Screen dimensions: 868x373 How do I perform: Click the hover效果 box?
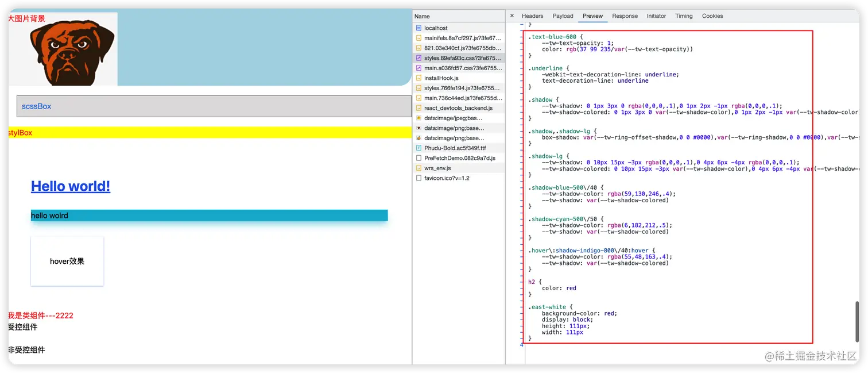coord(67,261)
